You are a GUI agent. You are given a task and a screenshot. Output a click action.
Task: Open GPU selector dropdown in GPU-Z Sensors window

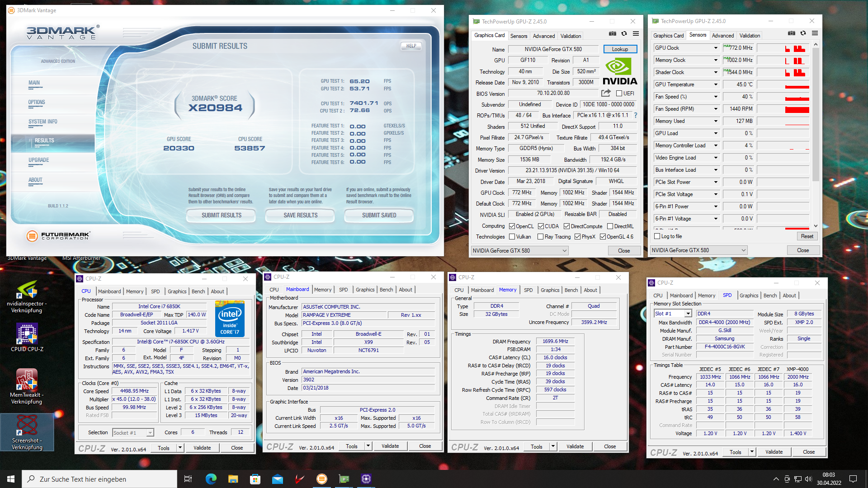(698, 250)
